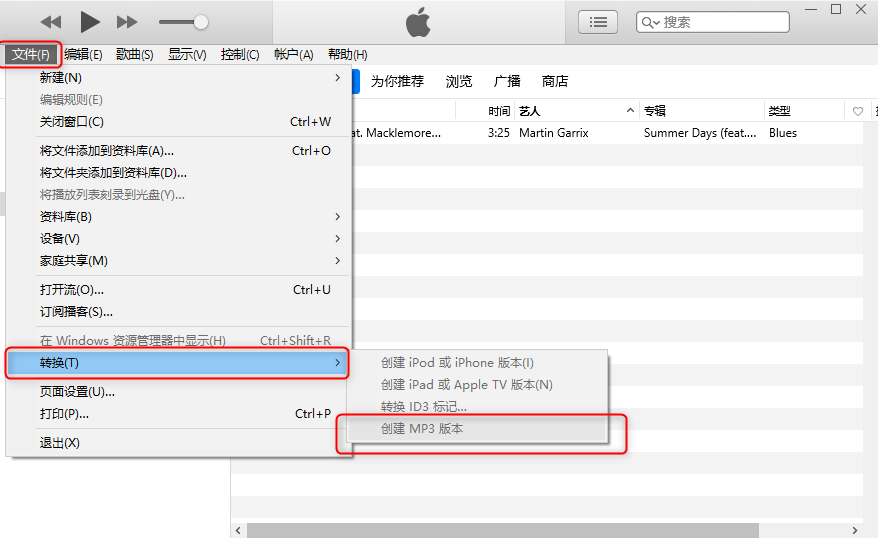Image resolution: width=878 pixels, height=538 pixels.
Task: Sort by the 时间 column header
Action: (x=499, y=111)
